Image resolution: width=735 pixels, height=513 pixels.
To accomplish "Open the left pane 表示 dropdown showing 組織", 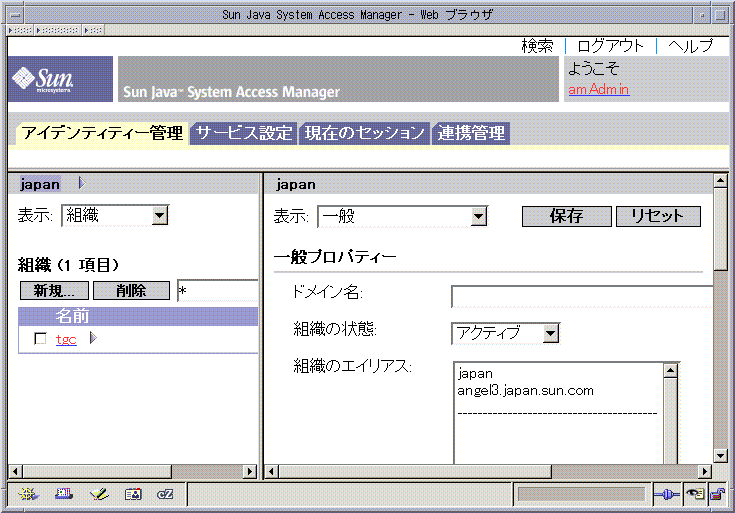I will point(115,216).
